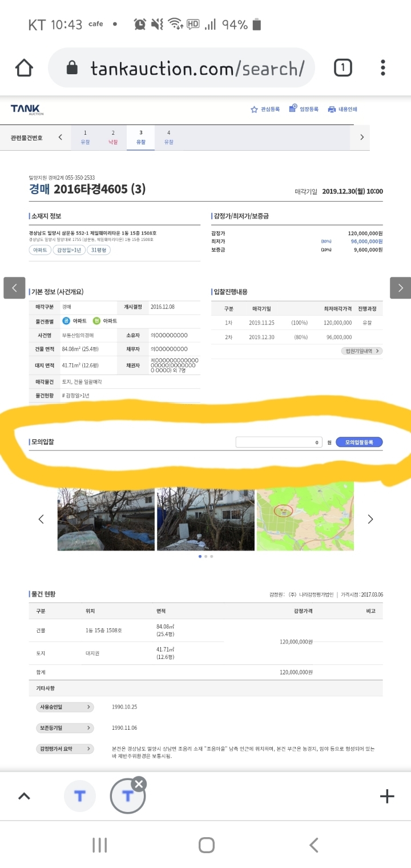Screen dimensions: 411x868
Task: Open the TANK Auction logo home
Action: (27, 110)
